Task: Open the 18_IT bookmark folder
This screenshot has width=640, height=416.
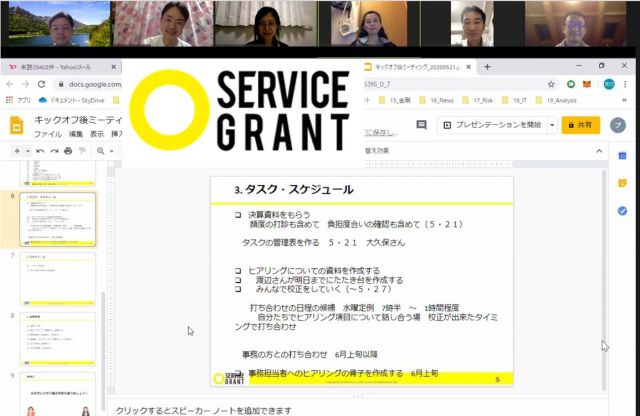Action: click(x=516, y=100)
